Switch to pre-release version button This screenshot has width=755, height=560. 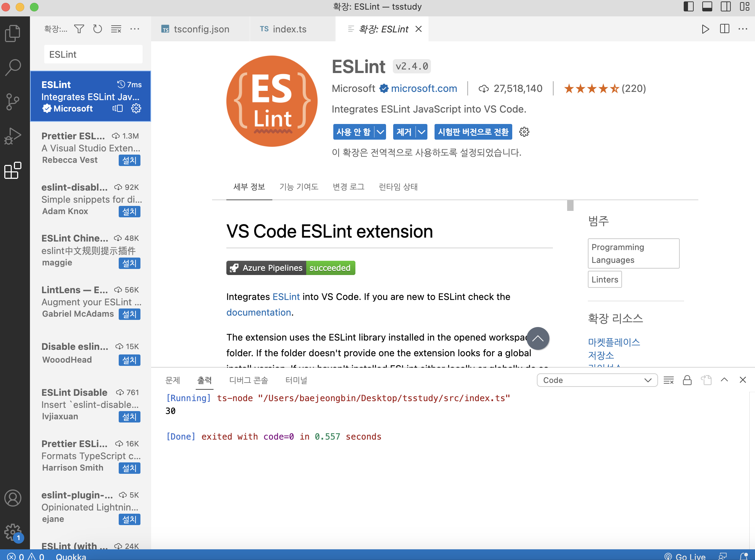pyautogui.click(x=473, y=132)
